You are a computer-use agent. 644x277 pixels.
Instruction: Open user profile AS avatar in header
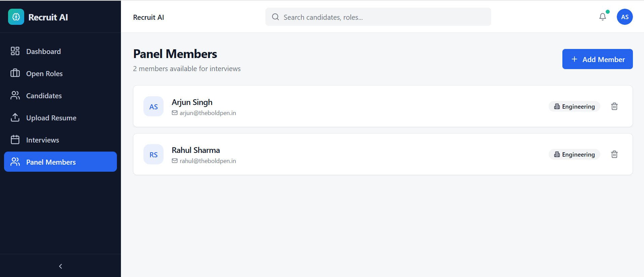pyautogui.click(x=625, y=17)
